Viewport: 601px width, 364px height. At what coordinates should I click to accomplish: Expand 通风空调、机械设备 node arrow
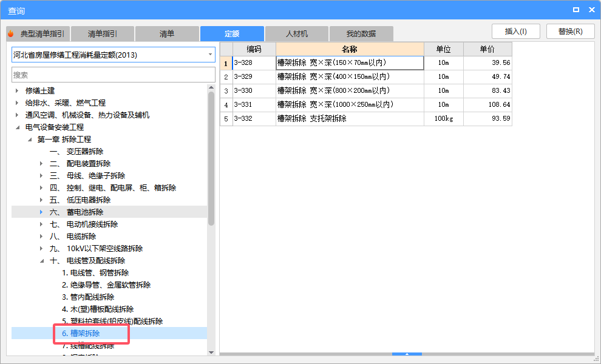click(17, 115)
